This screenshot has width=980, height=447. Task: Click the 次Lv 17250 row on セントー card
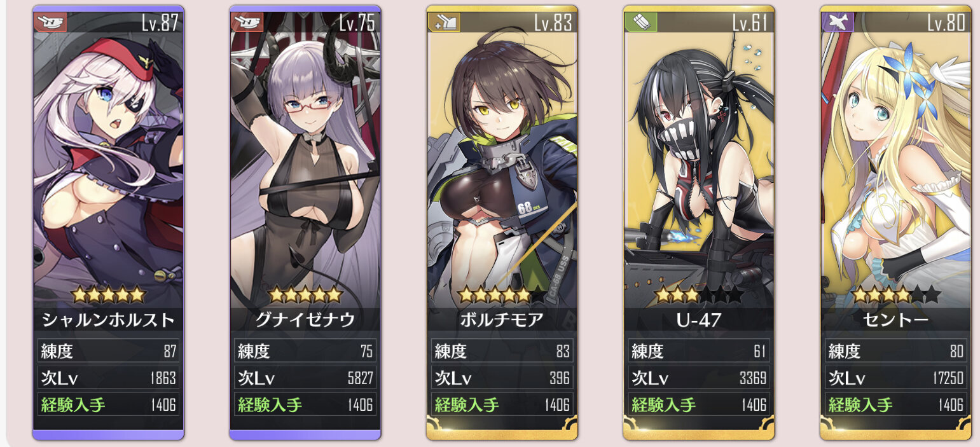click(x=896, y=378)
